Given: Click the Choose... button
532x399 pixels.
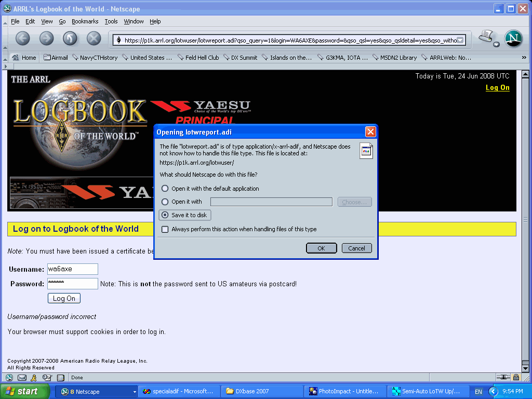Looking at the screenshot, I should point(354,202).
